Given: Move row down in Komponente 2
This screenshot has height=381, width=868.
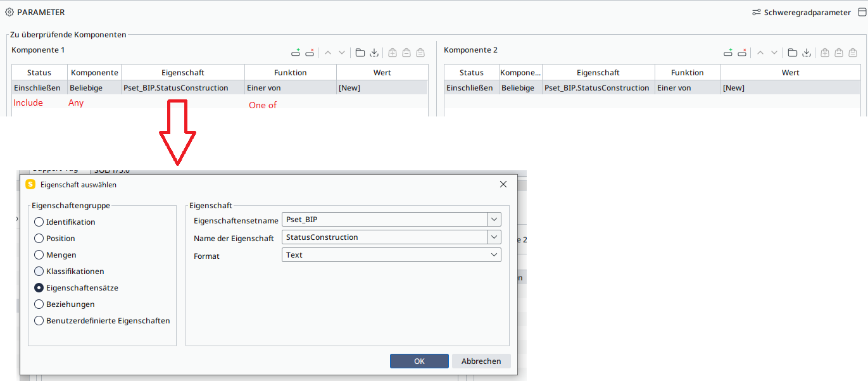Looking at the screenshot, I should click(774, 53).
